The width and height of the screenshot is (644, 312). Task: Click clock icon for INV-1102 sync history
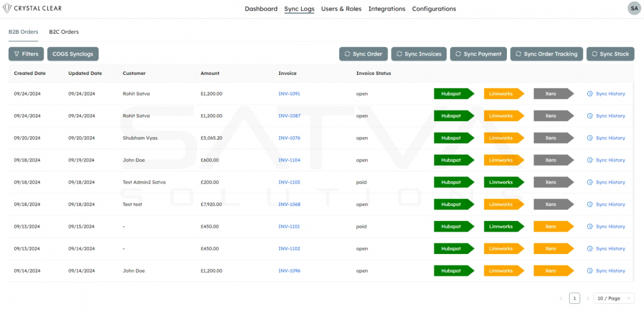590,249
